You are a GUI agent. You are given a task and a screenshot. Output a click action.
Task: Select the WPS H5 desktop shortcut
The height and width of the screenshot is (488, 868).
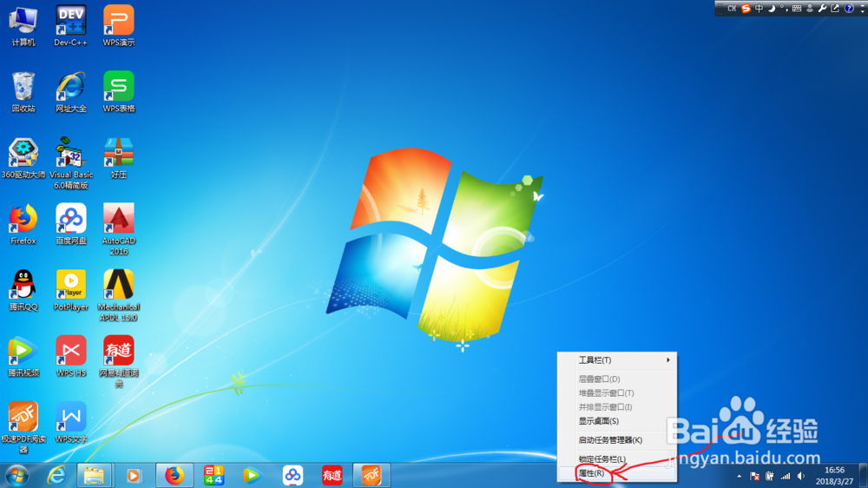click(71, 356)
